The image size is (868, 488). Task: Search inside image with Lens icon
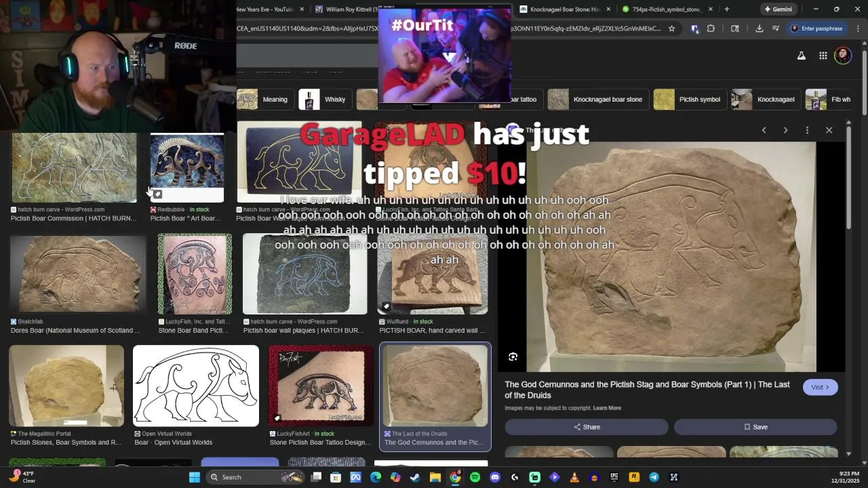[x=513, y=357]
